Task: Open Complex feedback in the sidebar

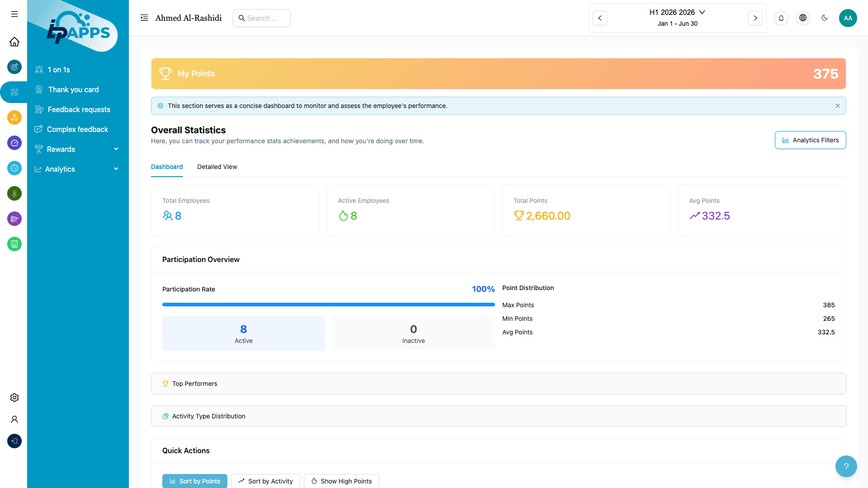Action: click(78, 129)
